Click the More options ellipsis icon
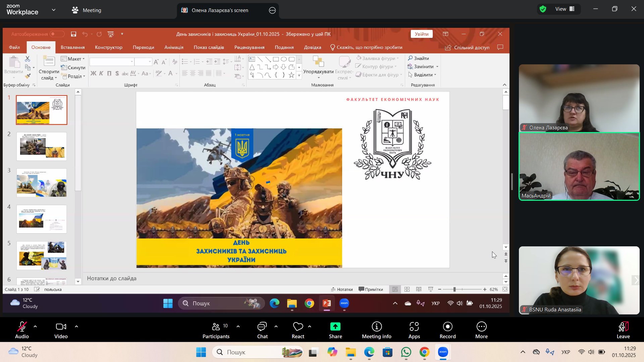Screen dimensions: 644x362 tap(481, 327)
